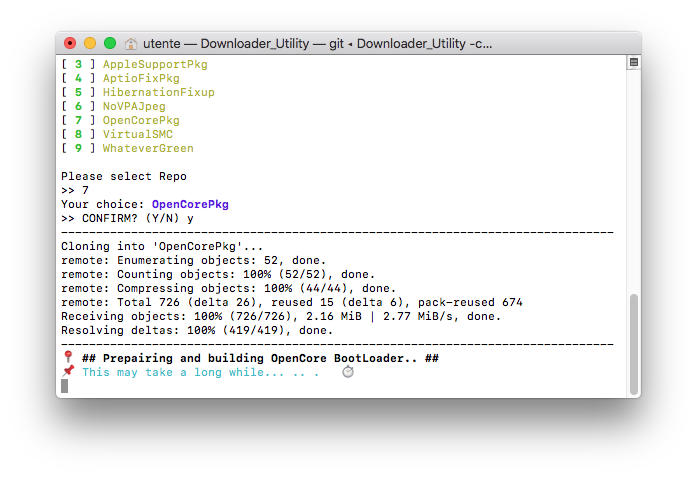The image size is (697, 478).
Task: Minimize terminal with the yellow button
Action: click(x=90, y=43)
